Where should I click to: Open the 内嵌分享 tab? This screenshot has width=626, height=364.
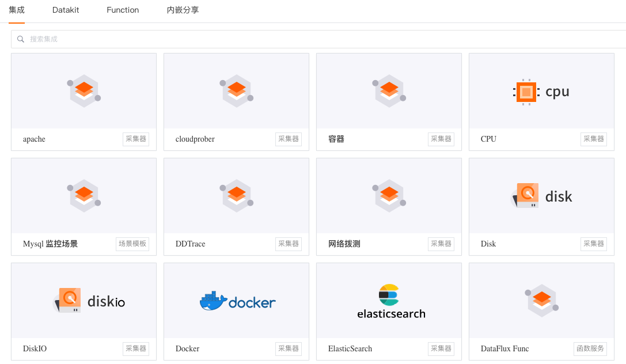(183, 10)
